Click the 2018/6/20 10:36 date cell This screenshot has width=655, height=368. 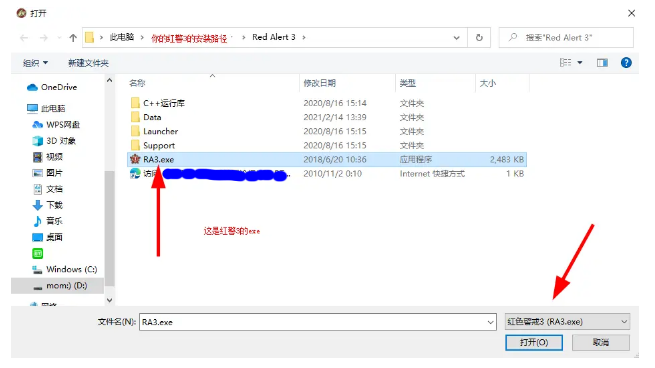335,160
